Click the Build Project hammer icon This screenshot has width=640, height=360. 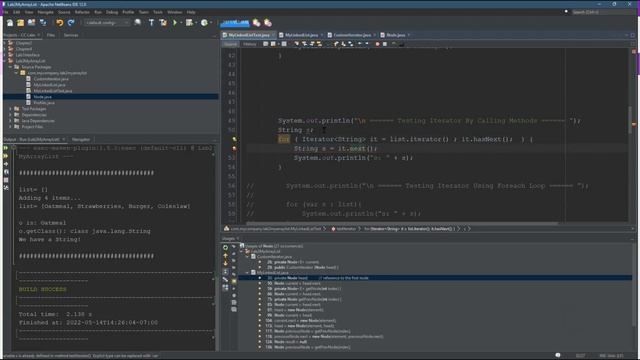[151, 23]
